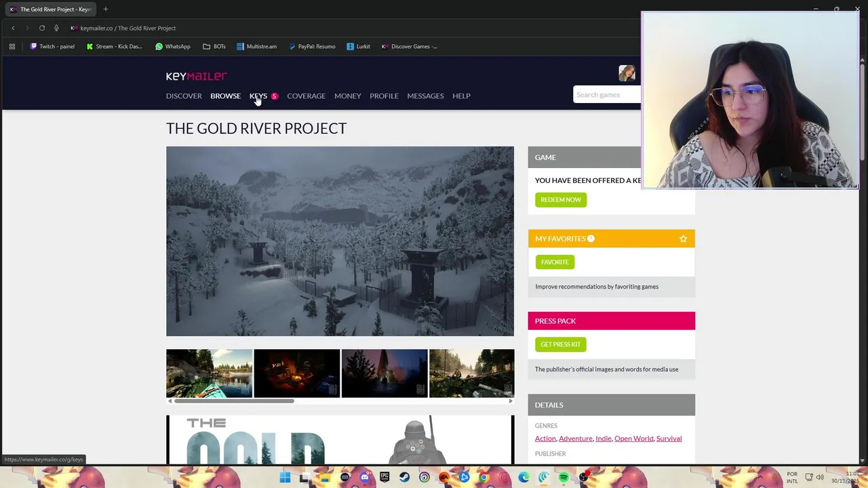This screenshot has width=868, height=488.
Task: Reload the current browser page
Action: coord(42,28)
